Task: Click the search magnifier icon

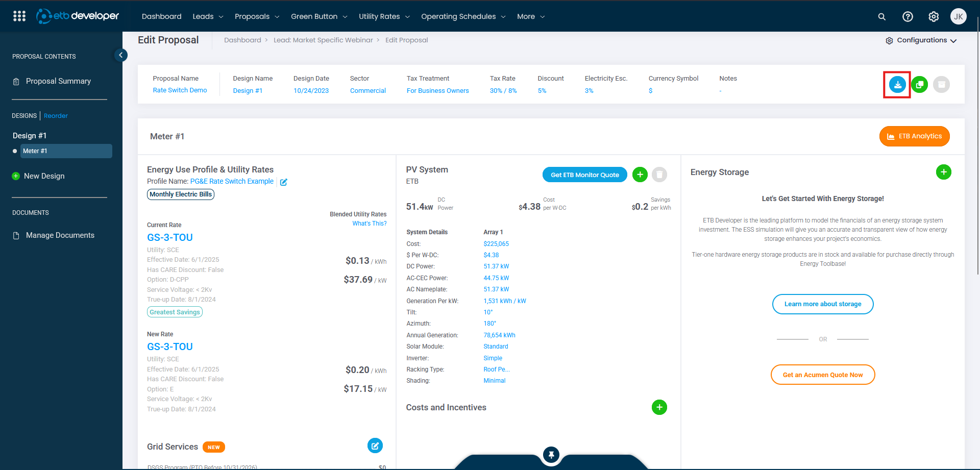Action: point(881,17)
